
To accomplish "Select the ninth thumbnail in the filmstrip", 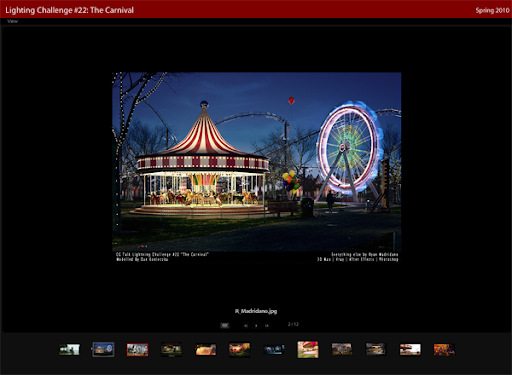I will 342,350.
